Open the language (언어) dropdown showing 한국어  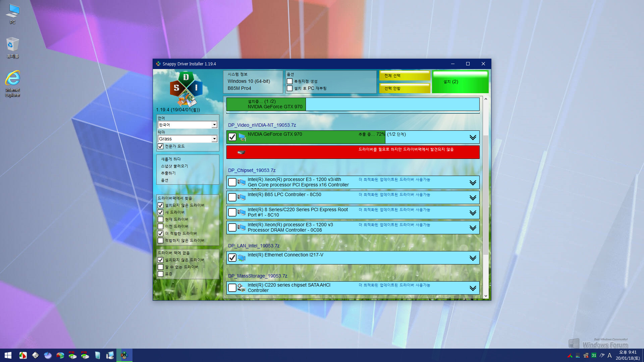pos(187,125)
